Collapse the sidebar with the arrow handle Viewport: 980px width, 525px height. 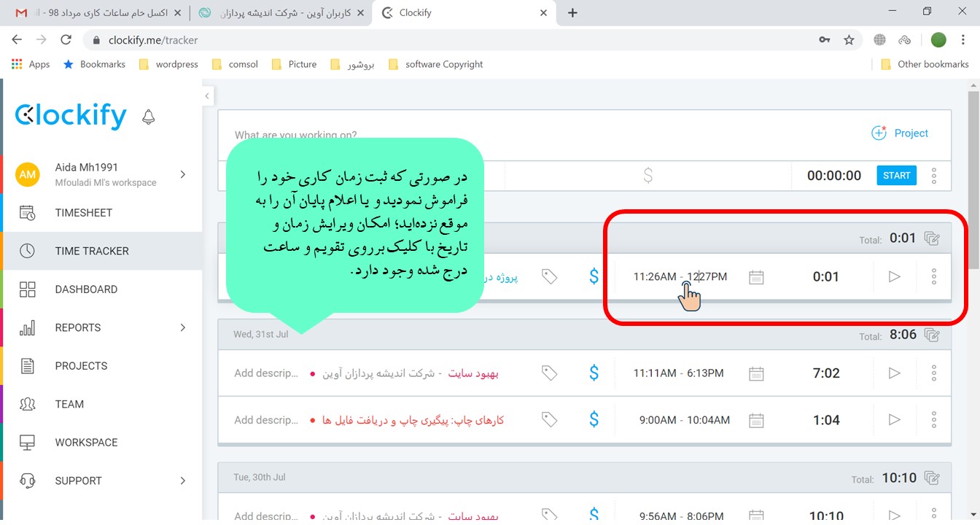208,96
